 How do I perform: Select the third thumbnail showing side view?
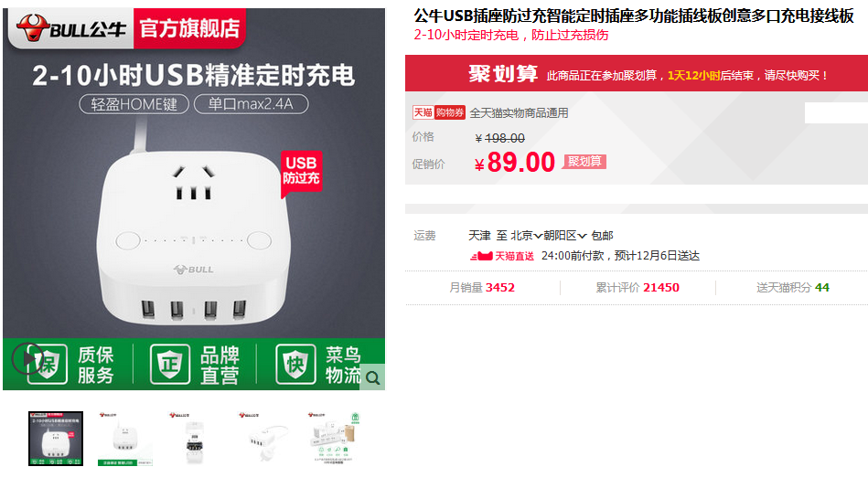[194, 439]
